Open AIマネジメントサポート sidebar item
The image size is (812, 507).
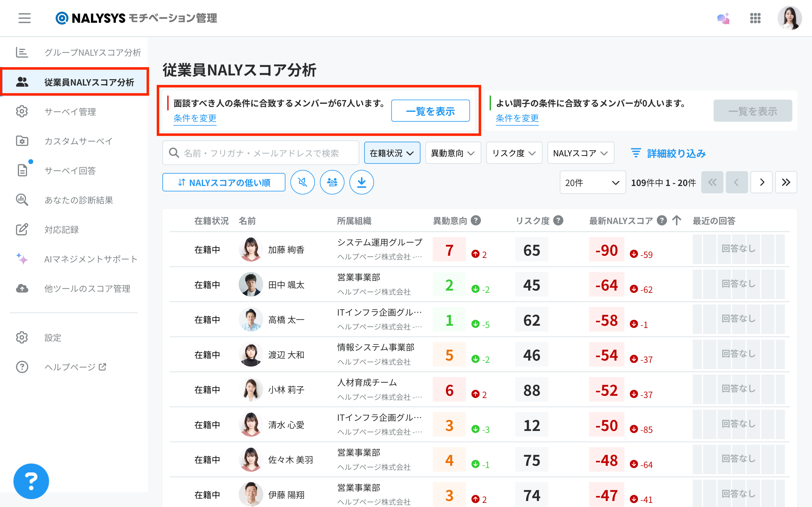tap(91, 259)
